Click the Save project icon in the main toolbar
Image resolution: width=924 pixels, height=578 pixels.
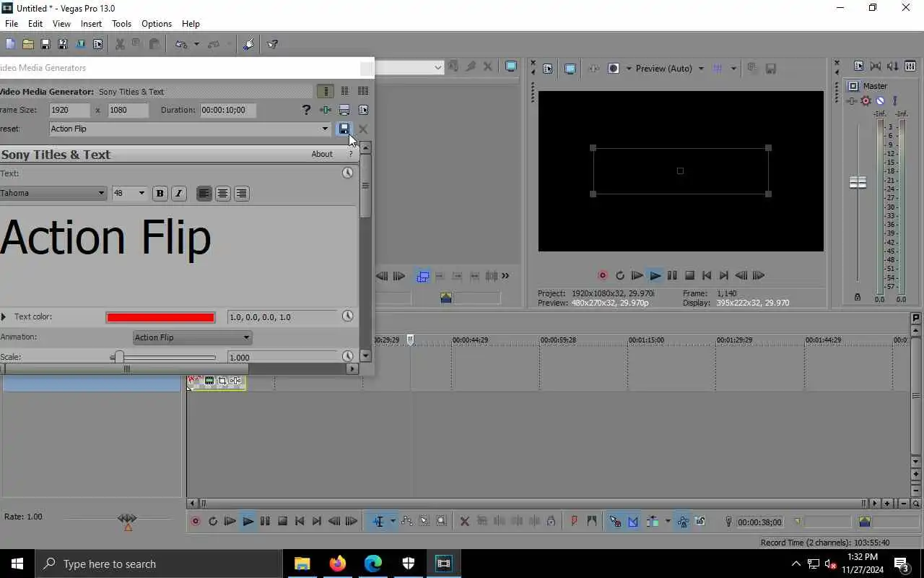45,44
